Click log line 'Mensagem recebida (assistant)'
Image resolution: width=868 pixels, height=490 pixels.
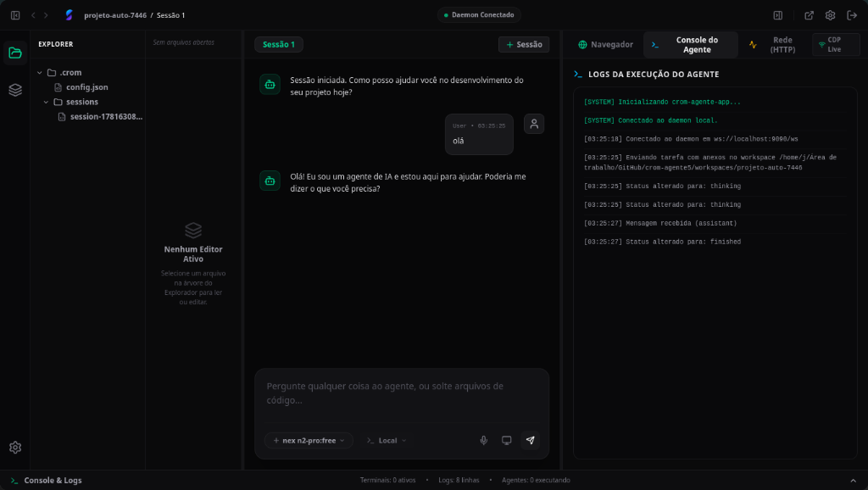[x=660, y=223]
